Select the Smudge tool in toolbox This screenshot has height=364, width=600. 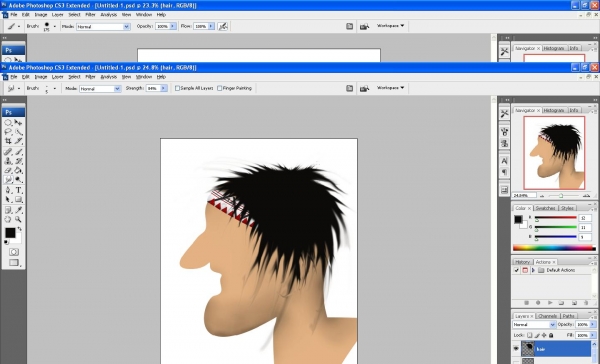[8, 180]
